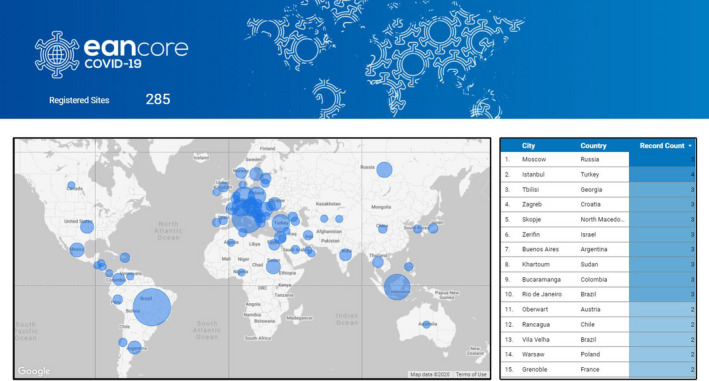This screenshot has height=381, width=709.
Task: Click the Google logo on the map
Action: 34,371
